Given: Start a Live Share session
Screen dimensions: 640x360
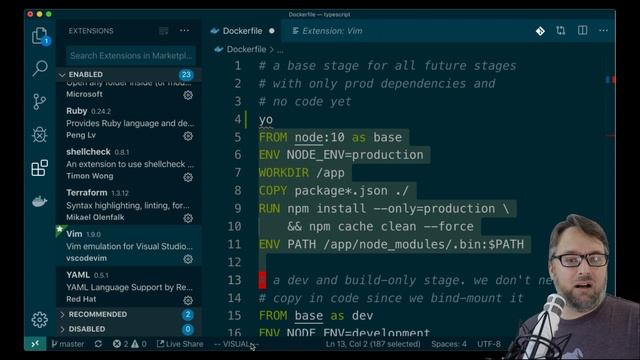Looking at the screenshot, I should (x=180, y=344).
